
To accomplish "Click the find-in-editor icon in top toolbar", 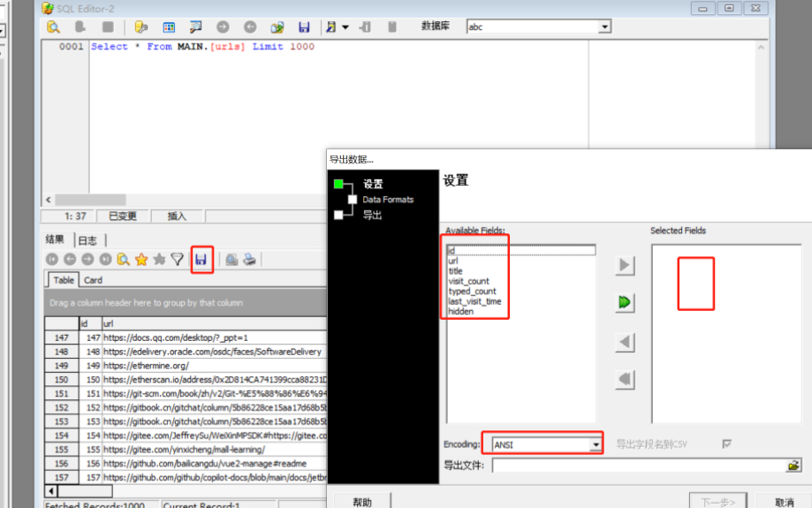I will [x=196, y=27].
